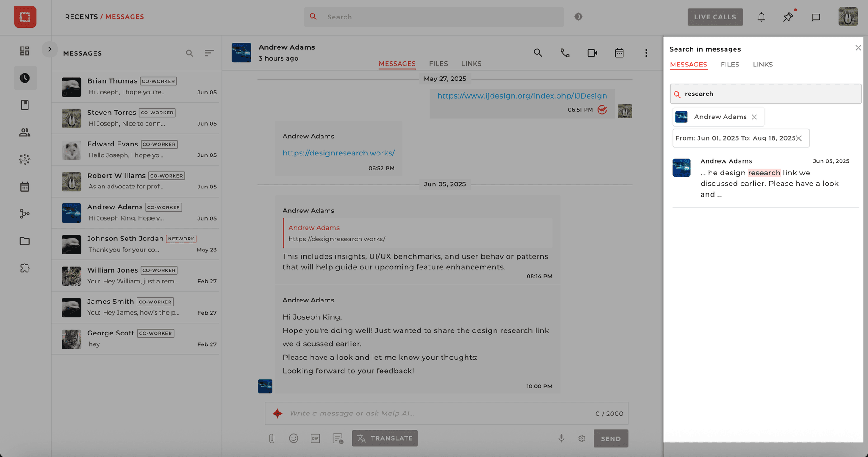Open the calendar icon in chat header
The height and width of the screenshot is (457, 868).
click(x=619, y=53)
